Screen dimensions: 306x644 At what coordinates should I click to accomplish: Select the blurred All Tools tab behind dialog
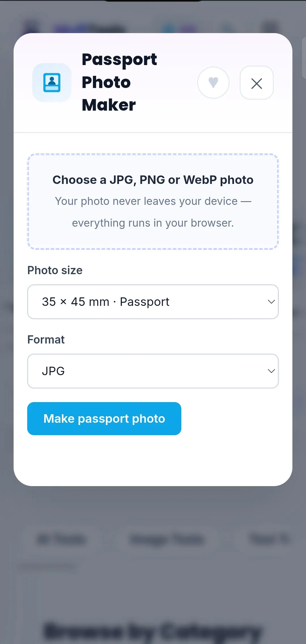pos(61,539)
